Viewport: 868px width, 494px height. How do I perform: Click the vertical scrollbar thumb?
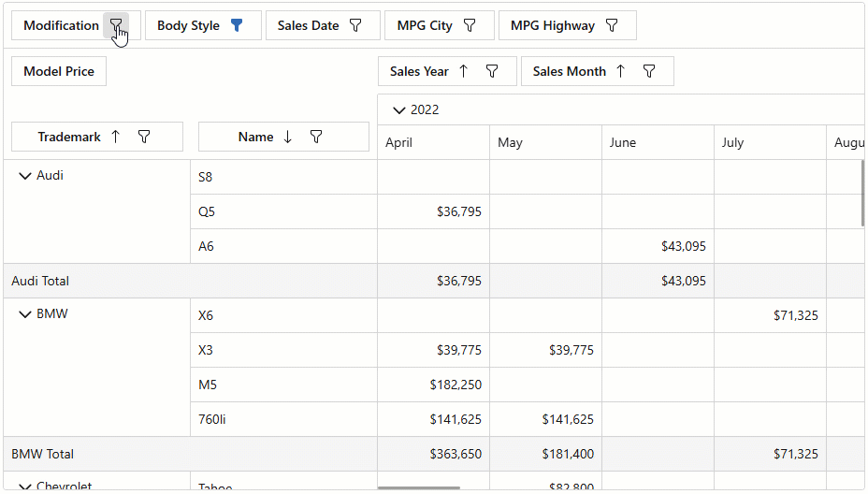[861, 194]
